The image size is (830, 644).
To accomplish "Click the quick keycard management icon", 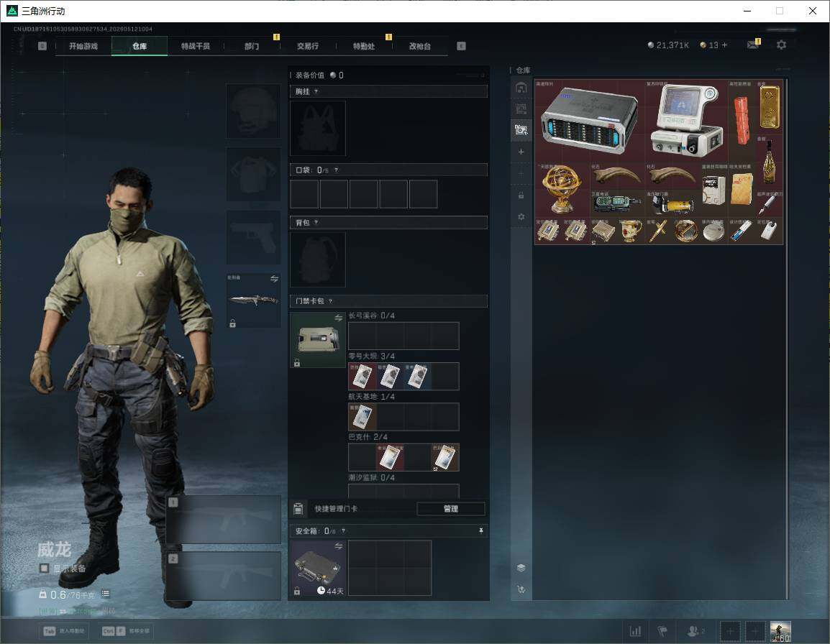I will 298,509.
